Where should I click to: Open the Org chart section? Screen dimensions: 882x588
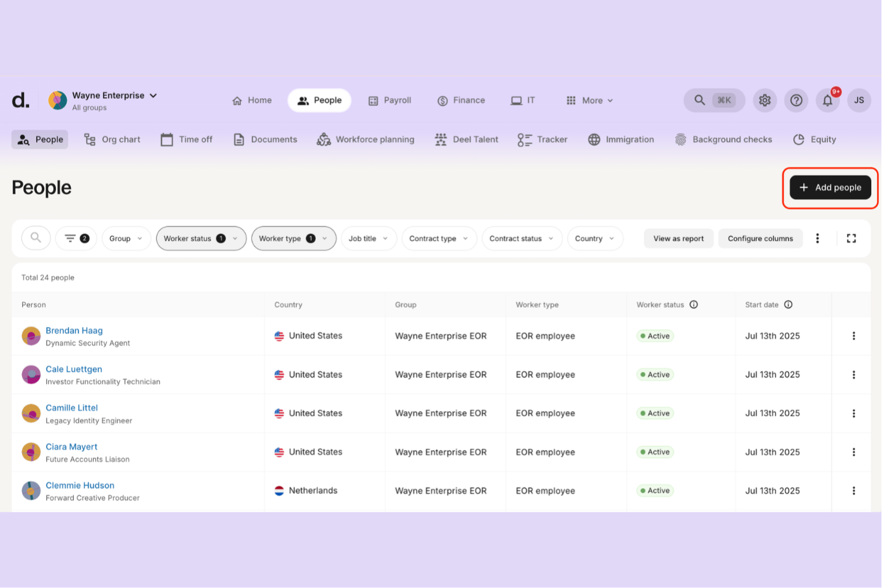tap(112, 139)
